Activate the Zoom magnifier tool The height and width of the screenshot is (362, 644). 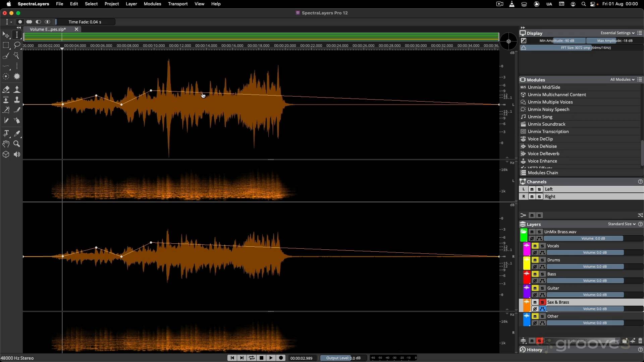click(x=17, y=144)
